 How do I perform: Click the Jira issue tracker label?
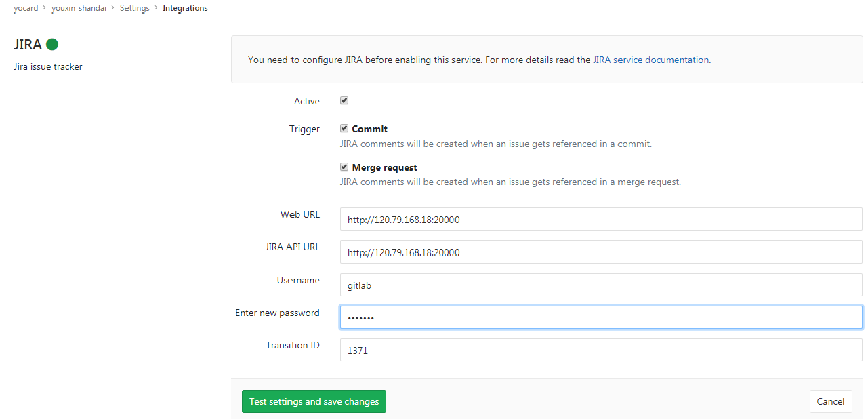pyautogui.click(x=47, y=66)
